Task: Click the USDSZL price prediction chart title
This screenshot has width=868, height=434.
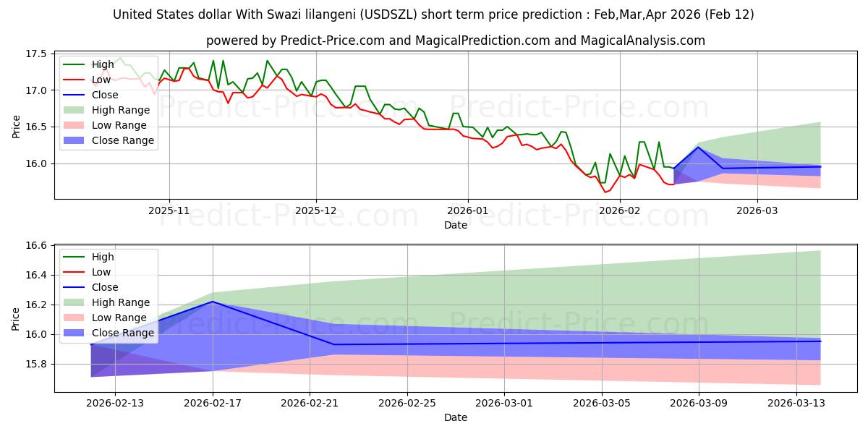Action: point(434,14)
